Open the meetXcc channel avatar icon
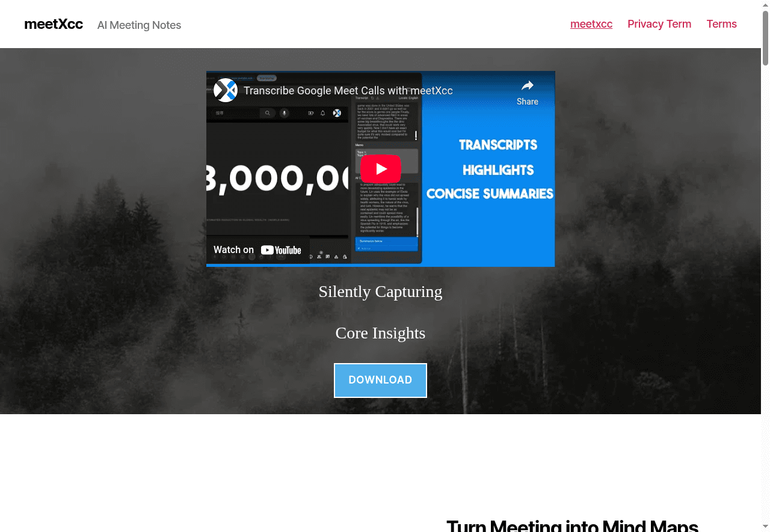This screenshot has width=770, height=532. pos(226,90)
